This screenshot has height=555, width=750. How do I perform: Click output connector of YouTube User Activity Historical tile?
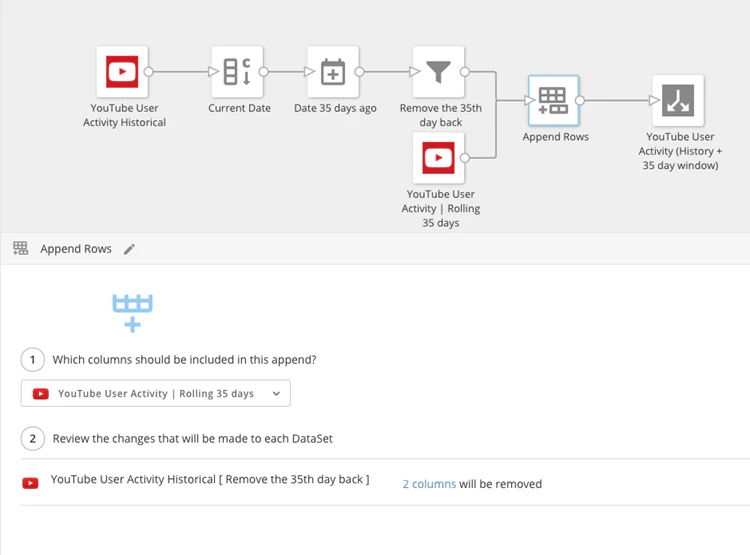click(x=149, y=72)
